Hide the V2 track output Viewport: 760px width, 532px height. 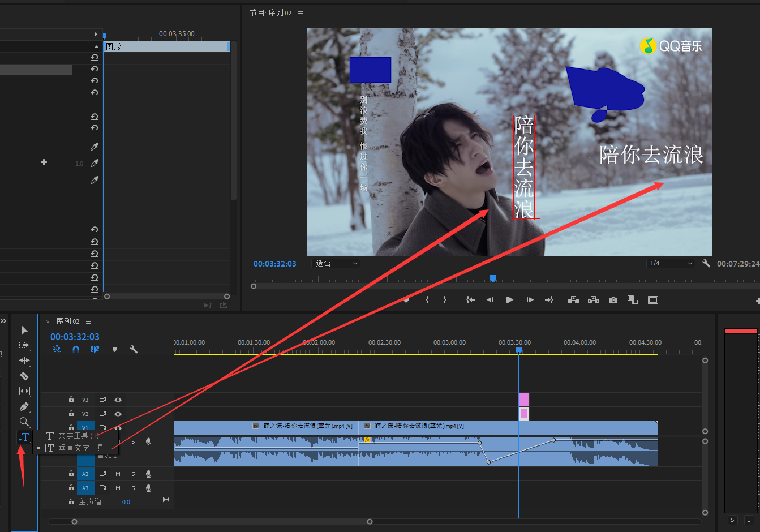(x=118, y=414)
